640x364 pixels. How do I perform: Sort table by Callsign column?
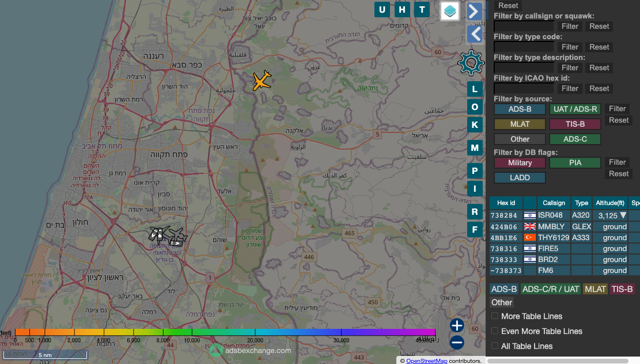point(554,203)
